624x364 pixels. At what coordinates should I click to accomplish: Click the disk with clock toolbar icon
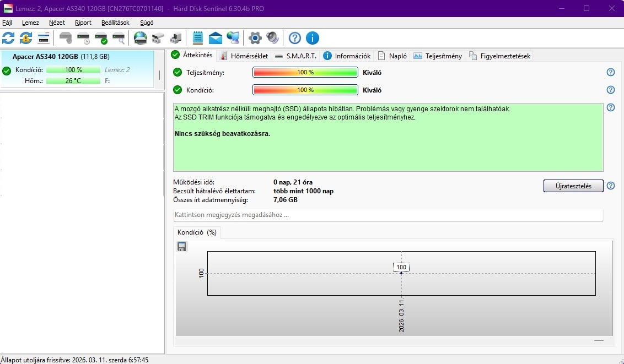(x=84, y=38)
